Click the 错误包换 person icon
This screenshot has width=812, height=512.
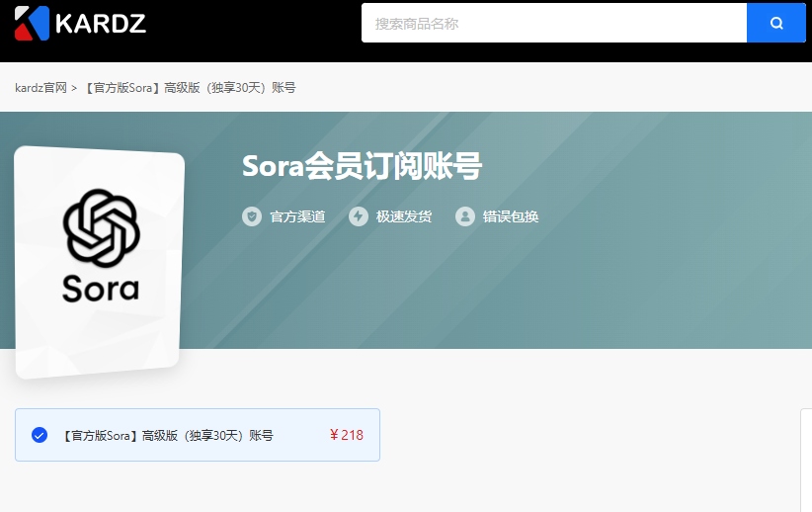pyautogui.click(x=465, y=216)
